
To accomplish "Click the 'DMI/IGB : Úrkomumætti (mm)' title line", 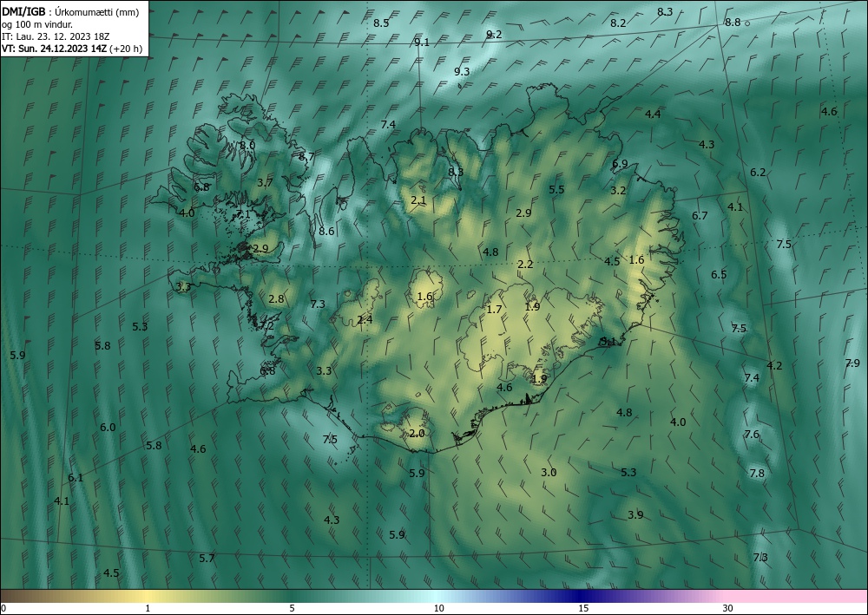I will (70, 12).
